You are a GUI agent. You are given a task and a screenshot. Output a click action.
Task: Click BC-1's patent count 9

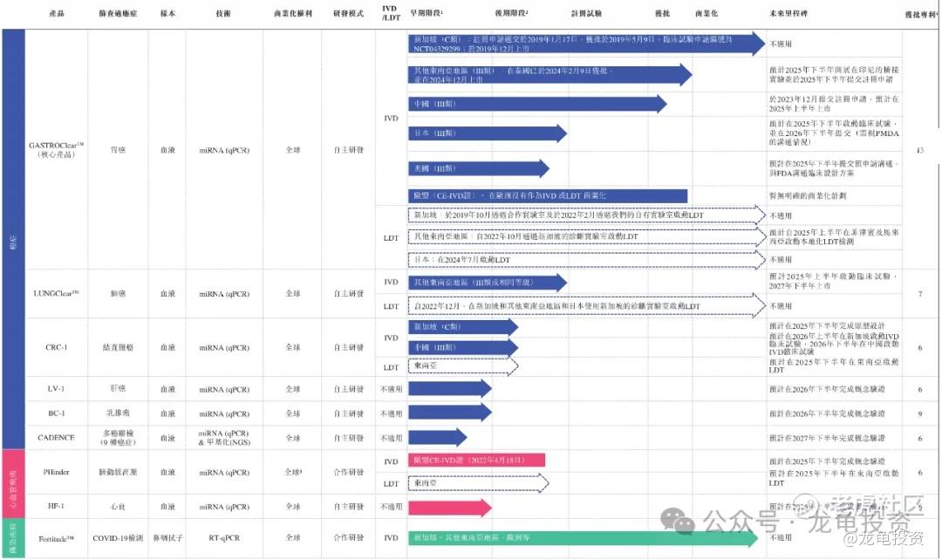[920, 413]
